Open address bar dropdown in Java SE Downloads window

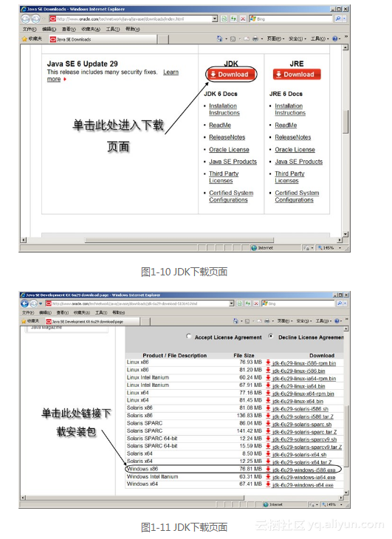(x=215, y=19)
